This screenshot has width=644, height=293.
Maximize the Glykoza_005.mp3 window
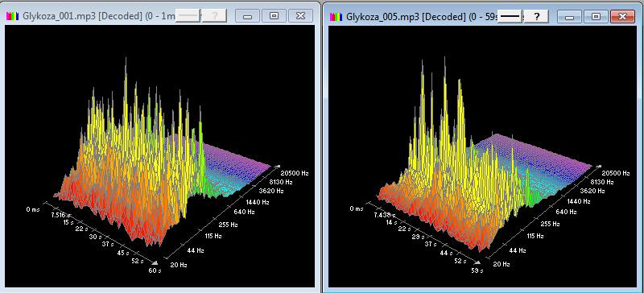596,16
